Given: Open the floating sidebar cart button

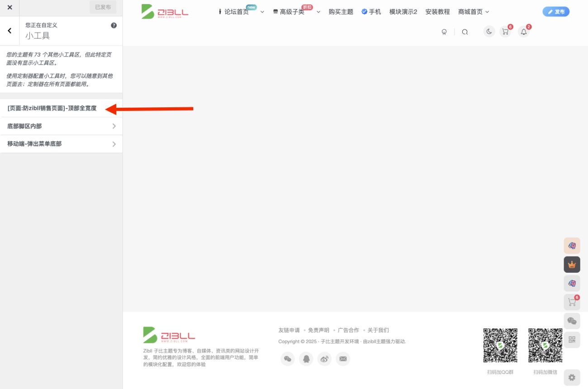Looking at the screenshot, I should (572, 302).
